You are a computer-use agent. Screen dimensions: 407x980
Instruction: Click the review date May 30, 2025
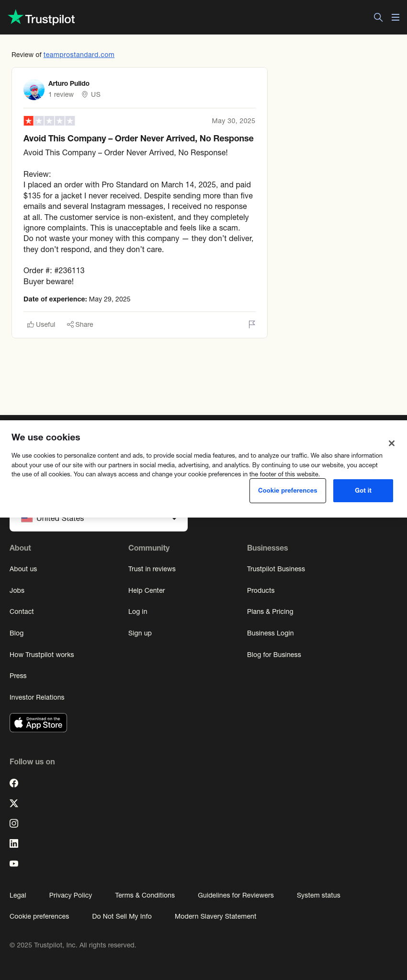[x=233, y=121]
